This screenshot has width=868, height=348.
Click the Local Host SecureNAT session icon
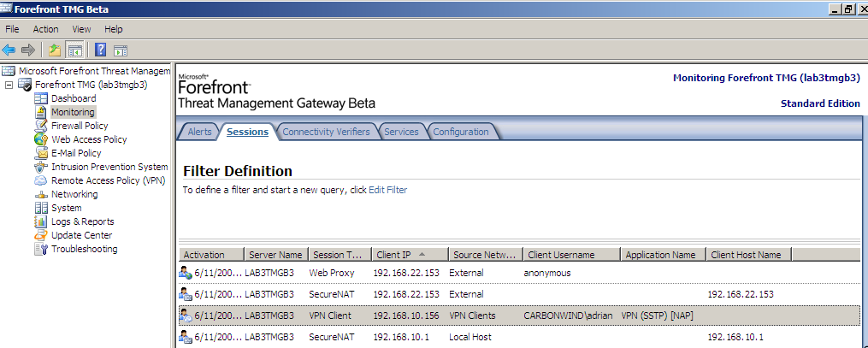click(186, 337)
